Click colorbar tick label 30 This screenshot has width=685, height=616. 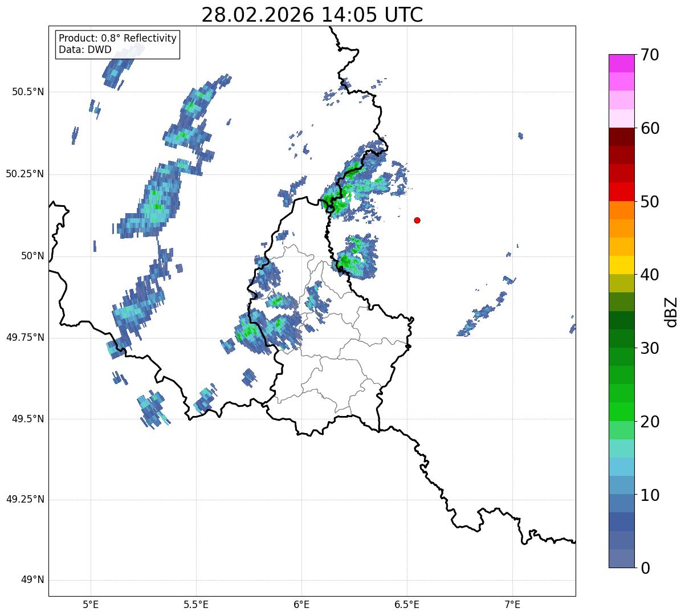point(651,348)
